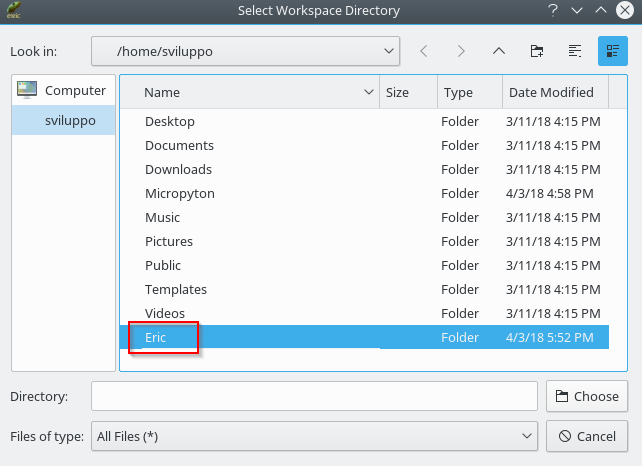Go forward to the next folder
The image size is (642, 466).
coord(461,51)
